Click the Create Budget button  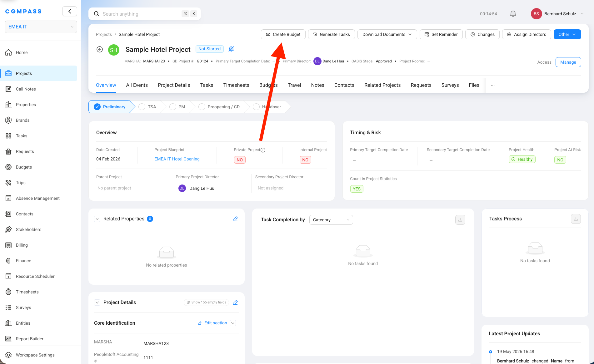click(283, 34)
